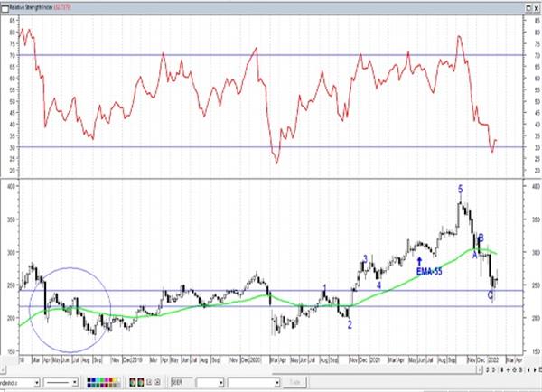Viewport: 542px width, 392px height.
Task: Close the inner chart window
Action: click(x=537, y=8)
